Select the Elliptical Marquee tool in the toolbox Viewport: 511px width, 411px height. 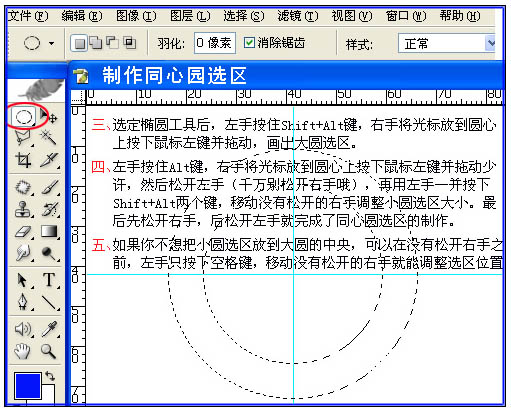pyautogui.click(x=24, y=116)
